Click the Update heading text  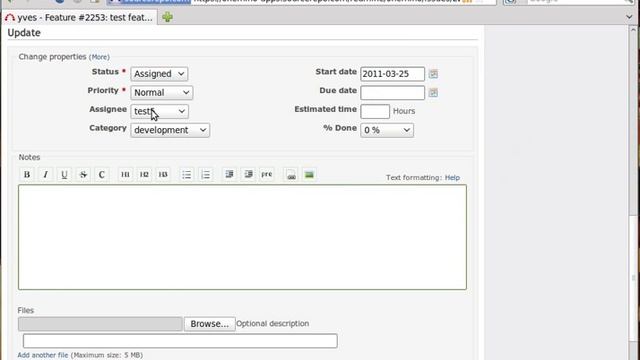[24, 33]
